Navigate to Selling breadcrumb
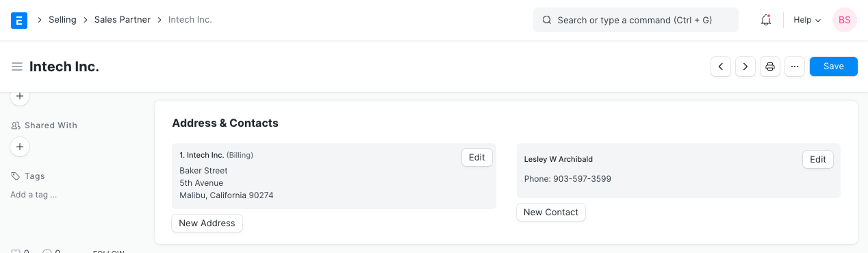The image size is (868, 253). pyautogui.click(x=62, y=20)
